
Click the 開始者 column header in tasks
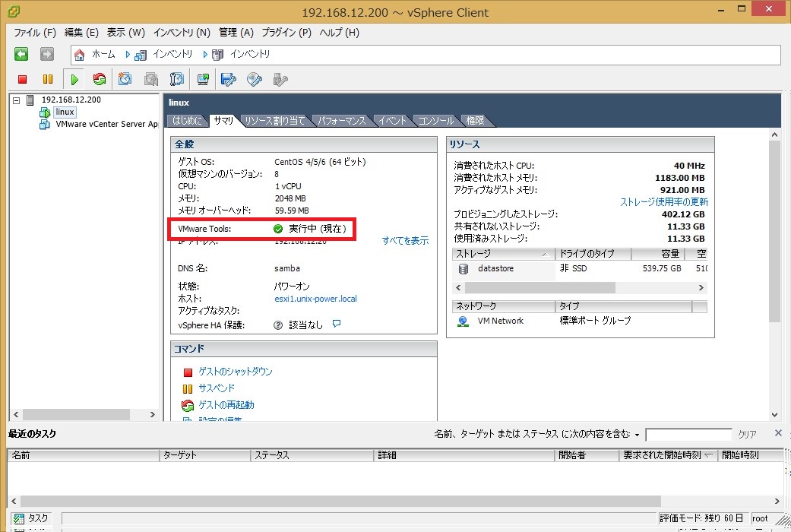click(x=587, y=455)
